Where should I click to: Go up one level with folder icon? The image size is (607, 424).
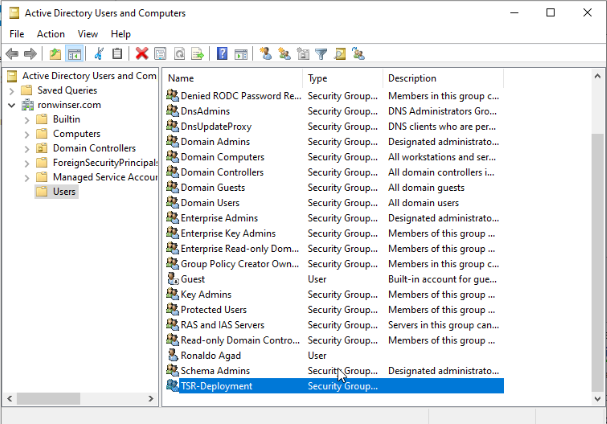click(55, 54)
